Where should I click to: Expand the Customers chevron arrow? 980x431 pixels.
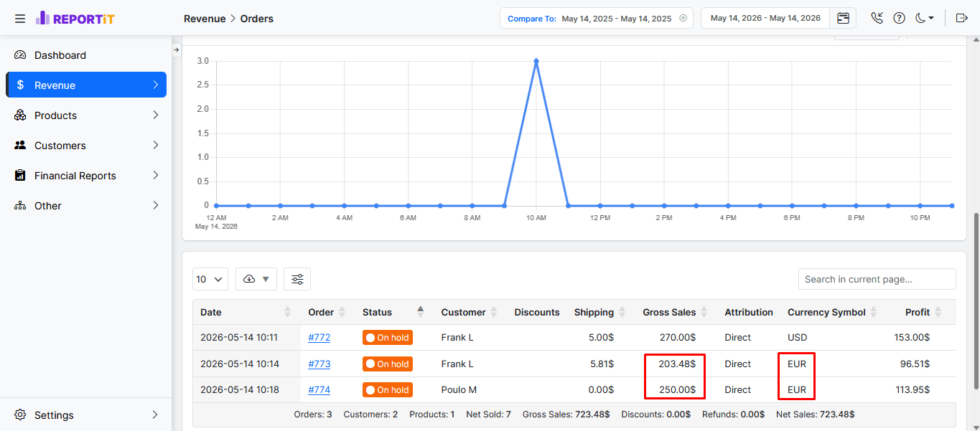(156, 146)
